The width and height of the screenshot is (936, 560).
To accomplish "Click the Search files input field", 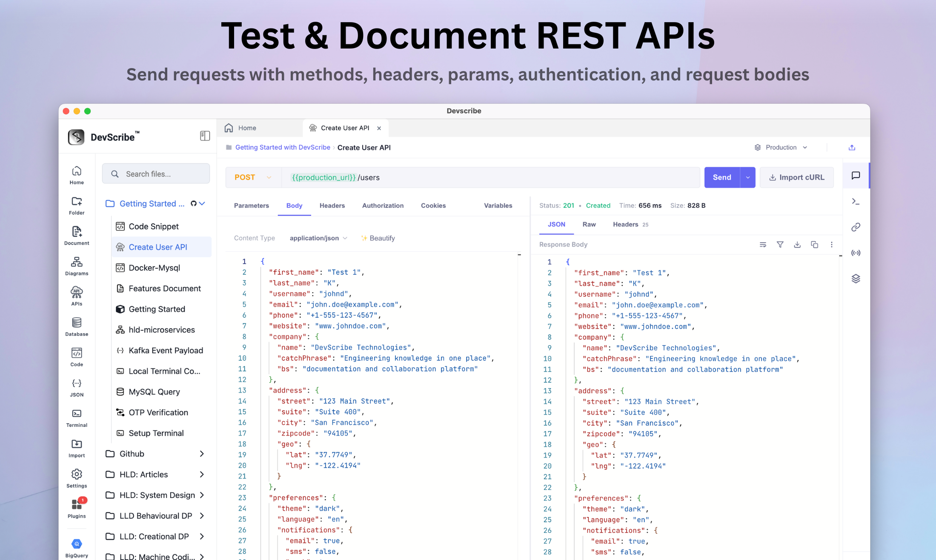I will click(x=156, y=174).
